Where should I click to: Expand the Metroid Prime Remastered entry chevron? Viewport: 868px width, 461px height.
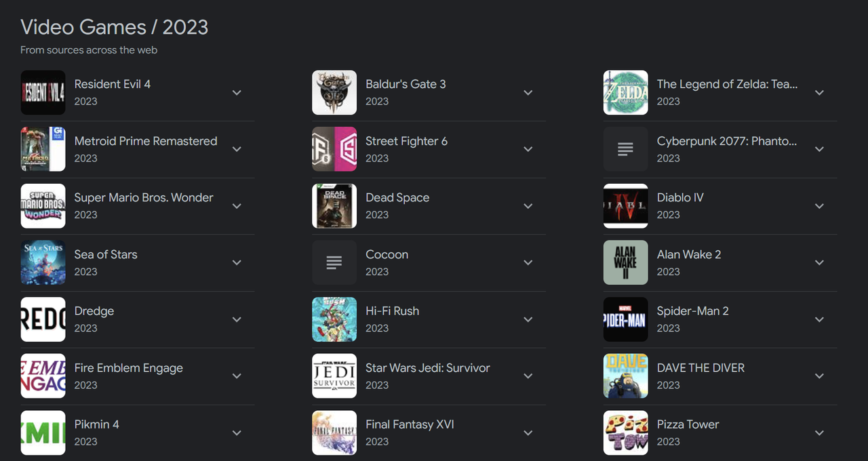[x=237, y=149]
